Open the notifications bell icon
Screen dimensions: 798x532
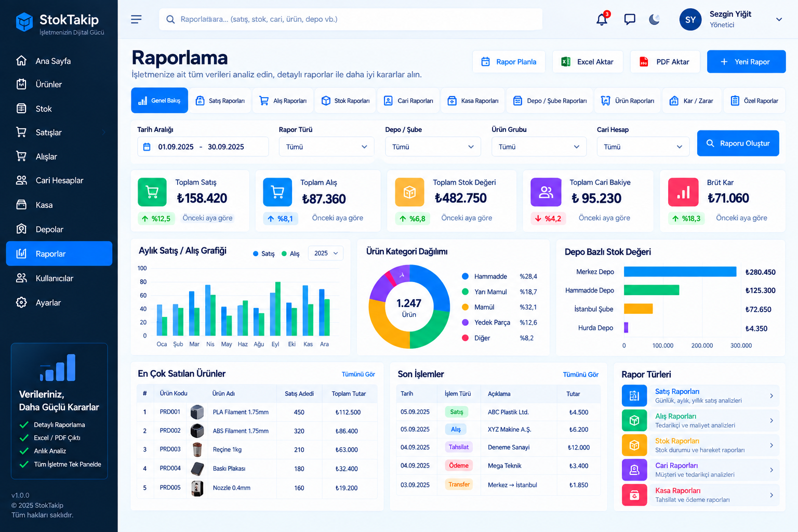click(602, 19)
